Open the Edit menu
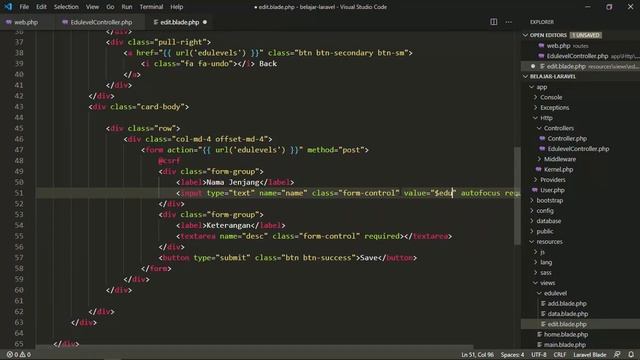 [41, 7]
